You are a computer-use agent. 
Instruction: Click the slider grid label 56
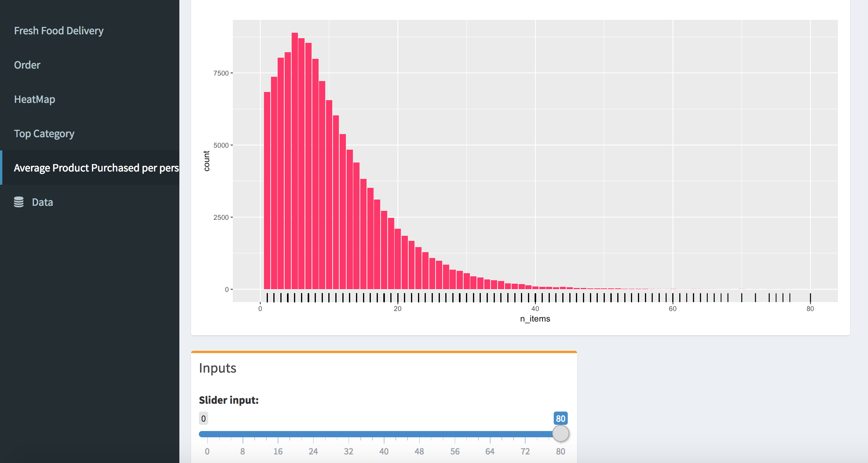click(455, 451)
